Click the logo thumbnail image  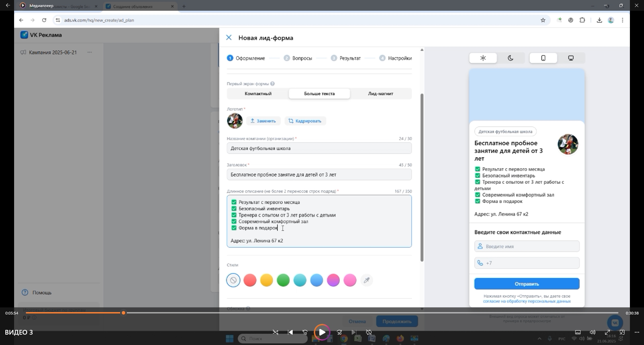235,121
